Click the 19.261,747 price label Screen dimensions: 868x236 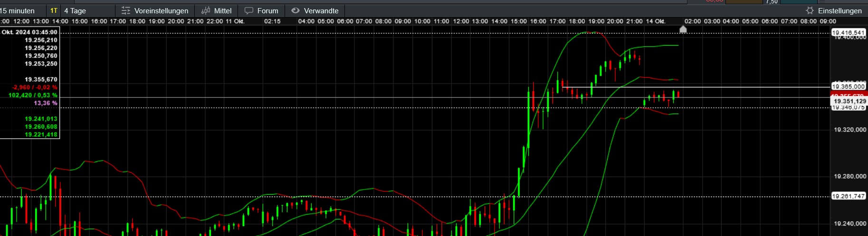tap(849, 196)
